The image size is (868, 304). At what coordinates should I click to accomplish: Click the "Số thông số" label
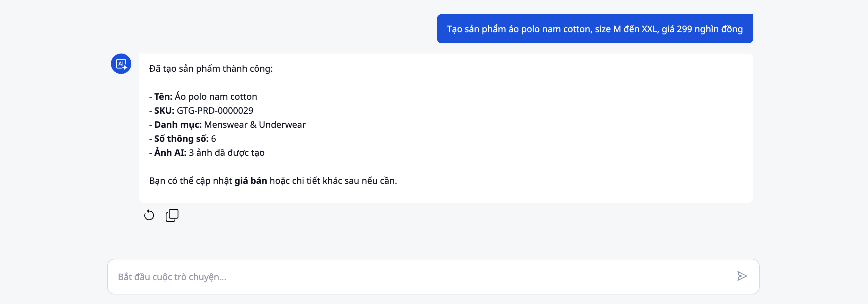tap(181, 139)
